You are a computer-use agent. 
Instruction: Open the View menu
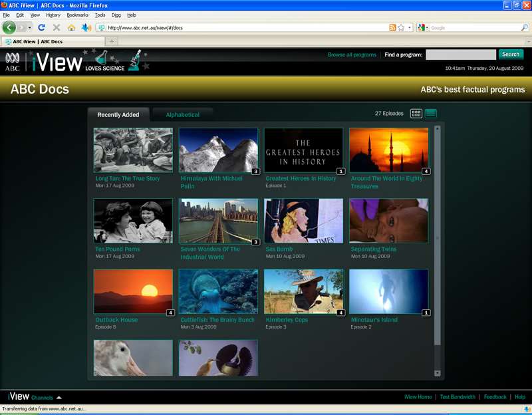point(35,15)
